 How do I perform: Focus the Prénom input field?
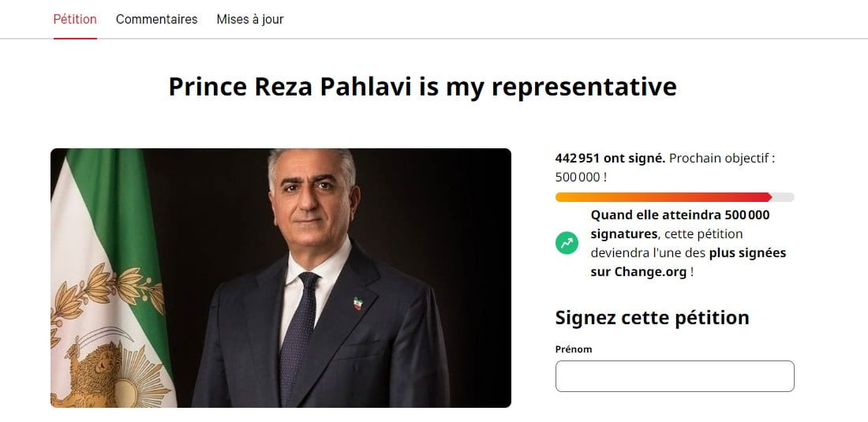(675, 376)
